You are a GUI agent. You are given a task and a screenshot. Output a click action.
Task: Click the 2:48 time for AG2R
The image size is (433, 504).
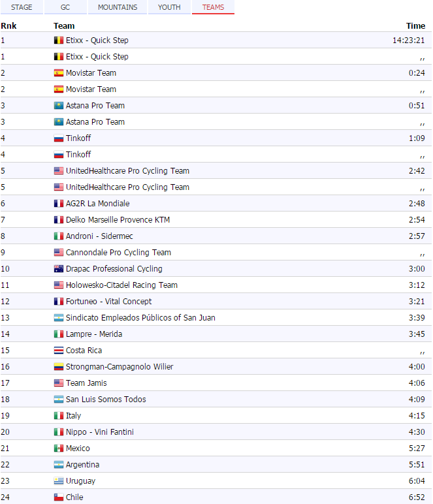click(417, 204)
